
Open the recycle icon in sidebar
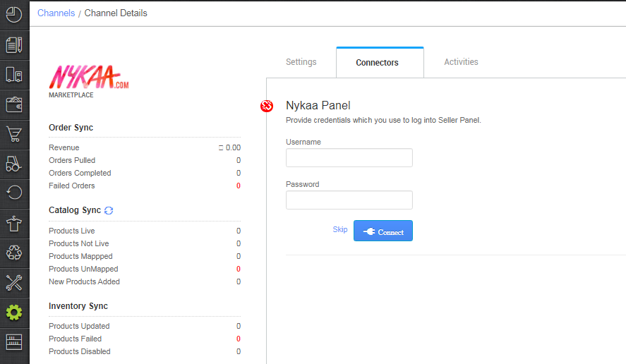(14, 252)
